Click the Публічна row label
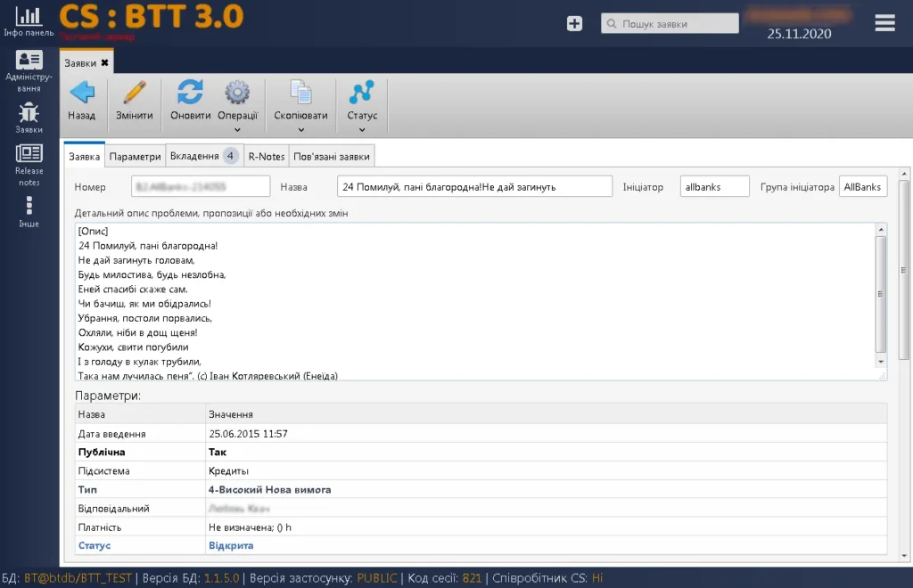This screenshot has width=913, height=588. 102,452
